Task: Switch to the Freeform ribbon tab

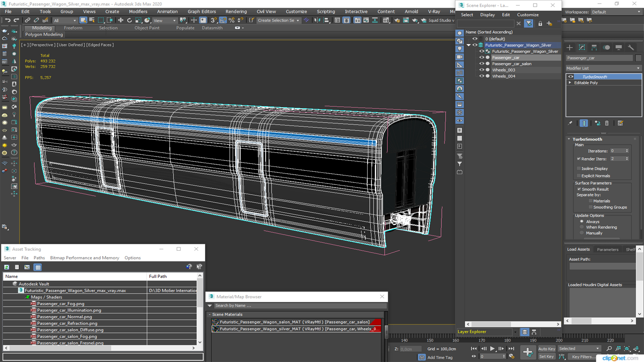Action: [x=73, y=28]
